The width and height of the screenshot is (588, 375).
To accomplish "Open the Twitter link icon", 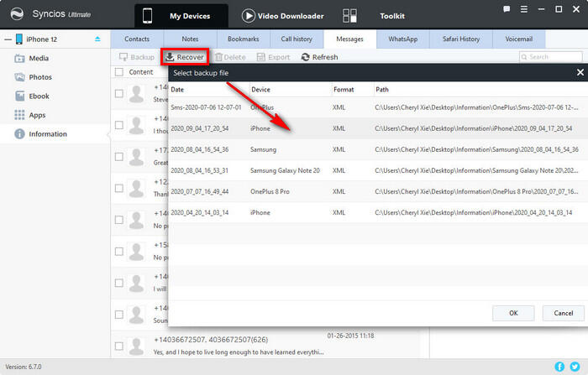I will 575,367.
